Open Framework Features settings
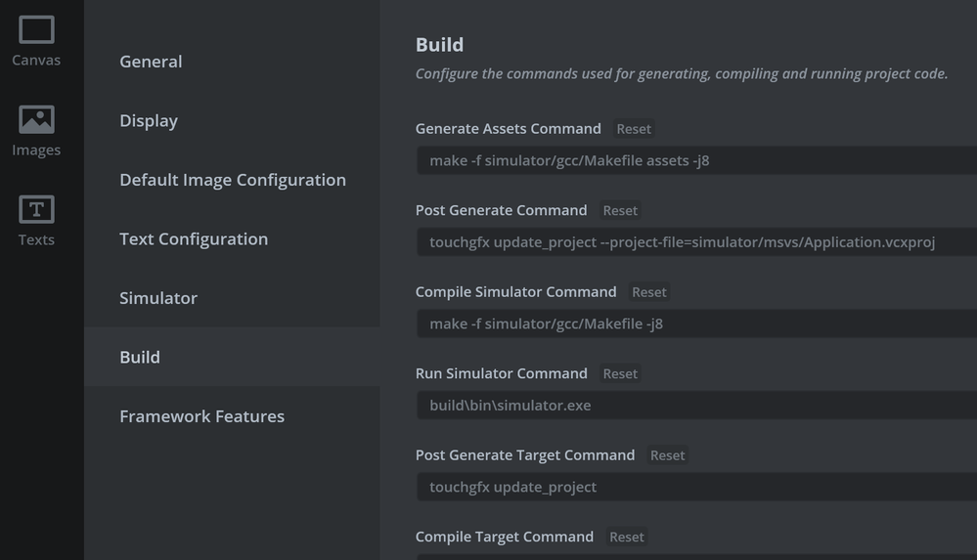 pyautogui.click(x=232, y=416)
